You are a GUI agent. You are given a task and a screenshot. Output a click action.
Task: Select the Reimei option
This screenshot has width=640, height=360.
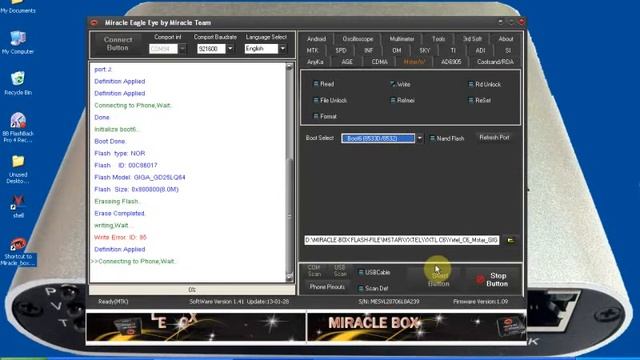pos(402,100)
